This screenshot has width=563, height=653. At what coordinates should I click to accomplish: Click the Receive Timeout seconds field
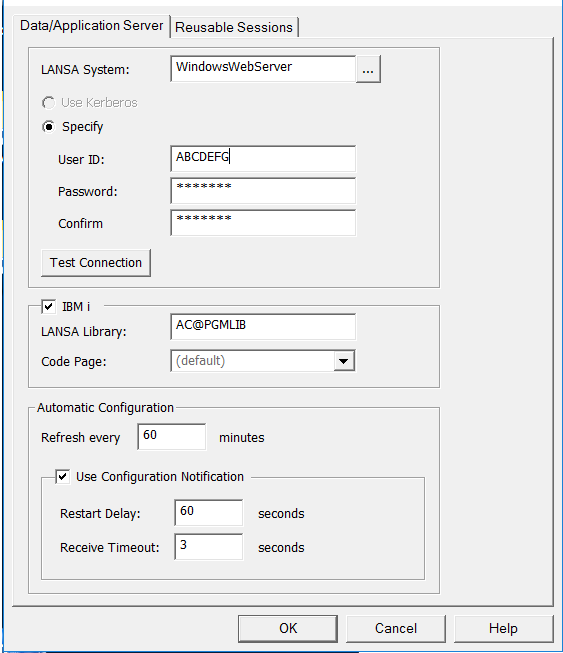209,547
